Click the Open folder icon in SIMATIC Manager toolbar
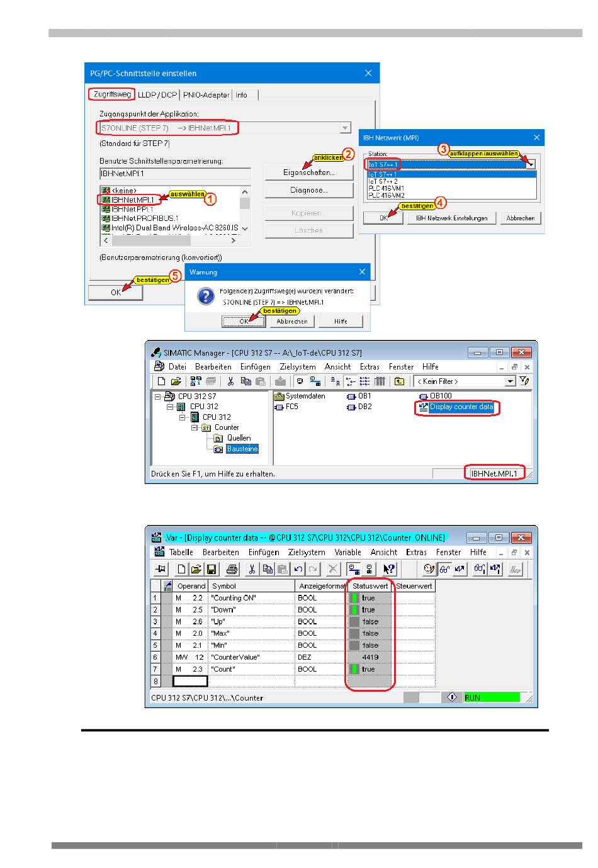The width and height of the screenshot is (598, 868). click(176, 381)
